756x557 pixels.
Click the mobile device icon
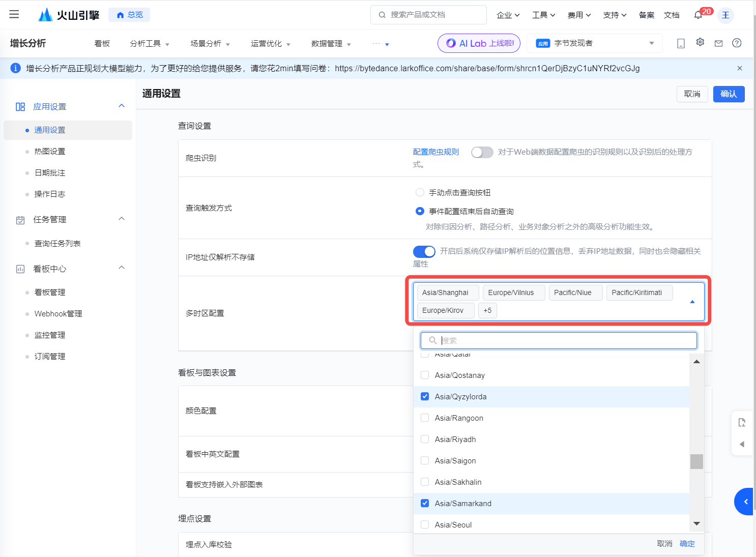coord(681,43)
